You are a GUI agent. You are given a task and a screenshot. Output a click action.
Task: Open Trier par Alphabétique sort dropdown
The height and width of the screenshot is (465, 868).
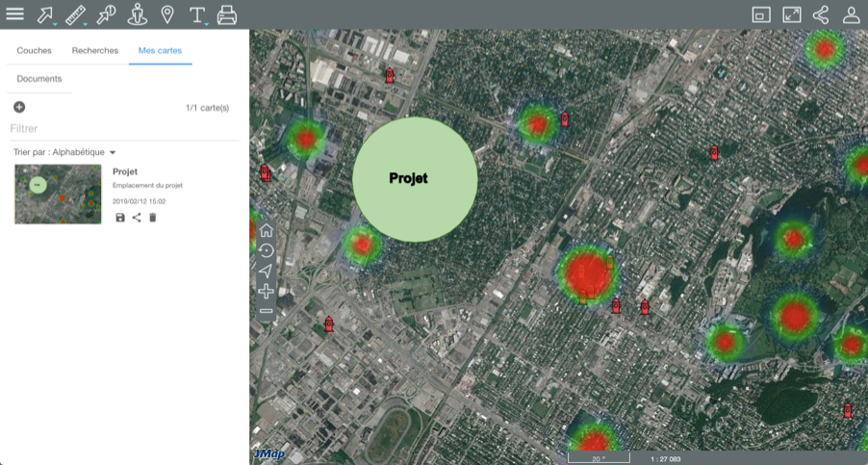(64, 152)
